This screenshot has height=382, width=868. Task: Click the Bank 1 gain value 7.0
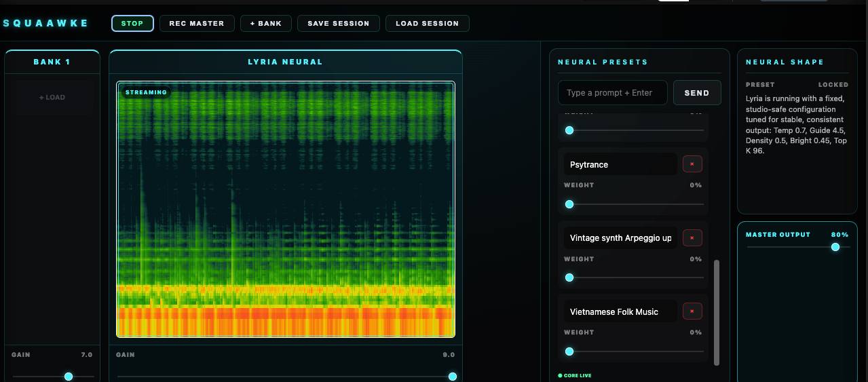[87, 355]
